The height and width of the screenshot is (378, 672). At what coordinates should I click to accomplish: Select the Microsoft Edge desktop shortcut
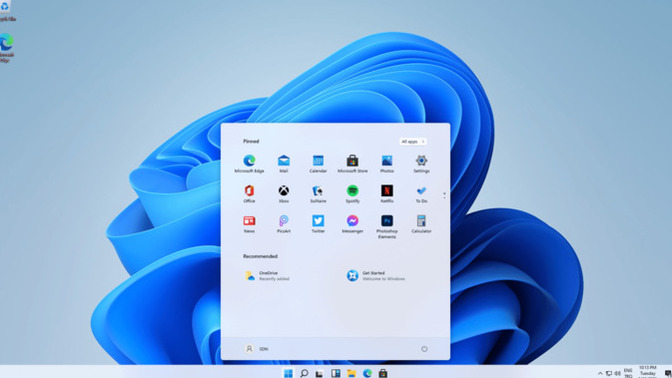point(6,48)
